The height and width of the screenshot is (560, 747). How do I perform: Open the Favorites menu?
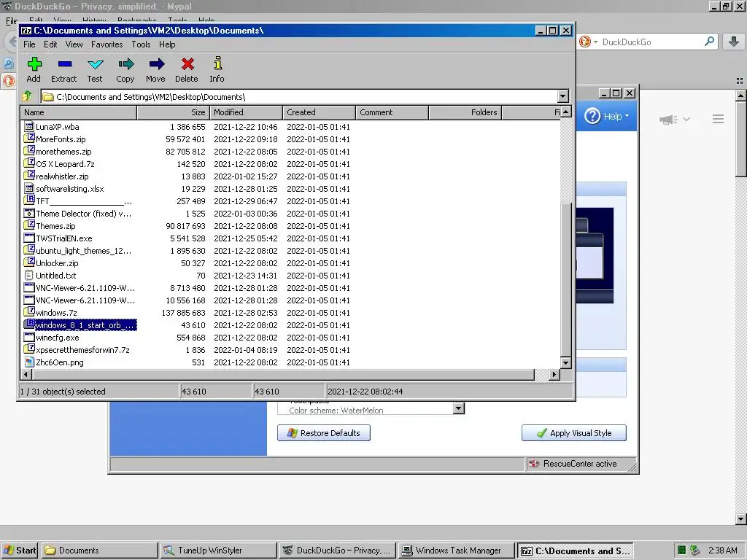[x=107, y=44]
